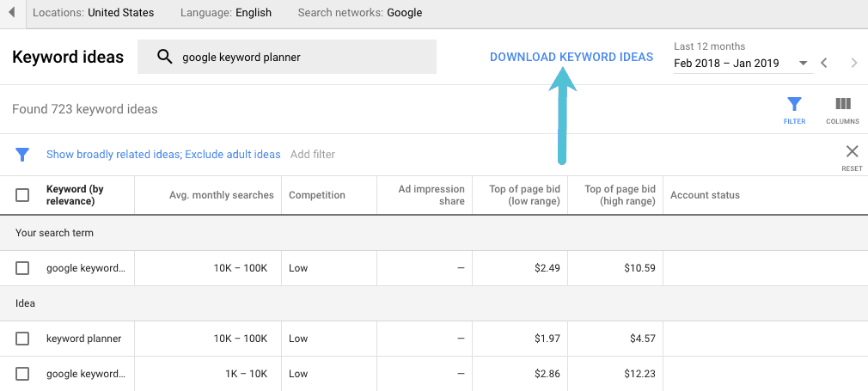Toggle the select-all header checkbox
868x391 pixels.
[23, 195]
